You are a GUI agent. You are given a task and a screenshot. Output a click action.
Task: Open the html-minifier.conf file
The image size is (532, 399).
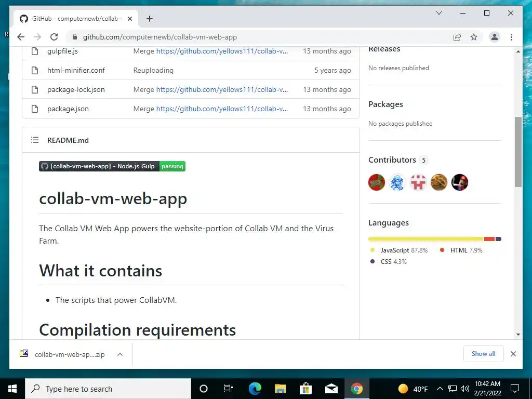click(x=76, y=70)
